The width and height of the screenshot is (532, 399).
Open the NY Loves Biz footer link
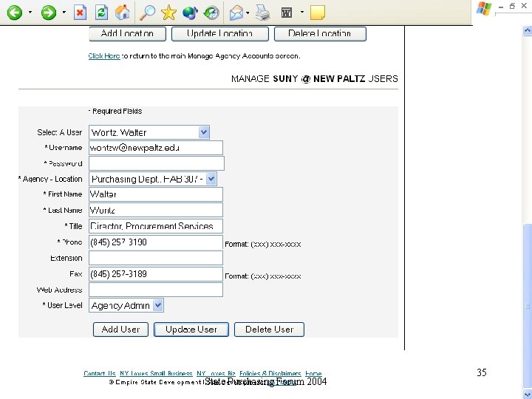tap(216, 374)
